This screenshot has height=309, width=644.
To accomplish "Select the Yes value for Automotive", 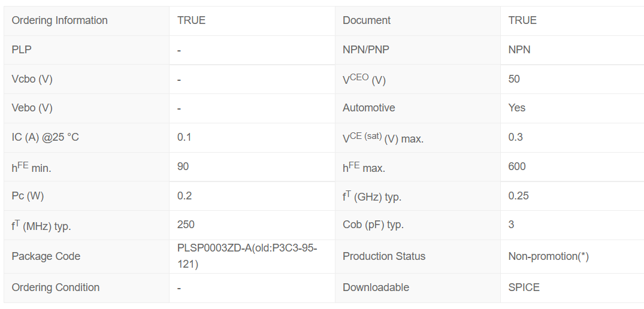I will [x=517, y=108].
